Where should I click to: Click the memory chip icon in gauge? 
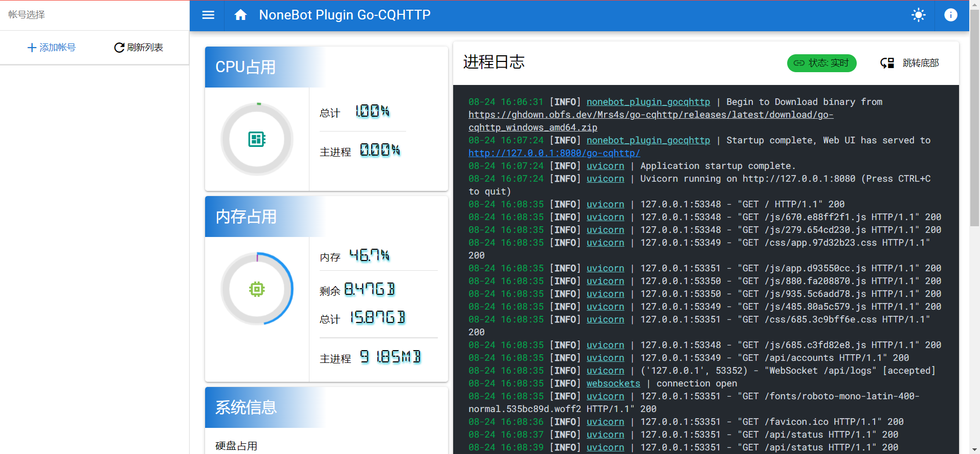[x=257, y=289]
